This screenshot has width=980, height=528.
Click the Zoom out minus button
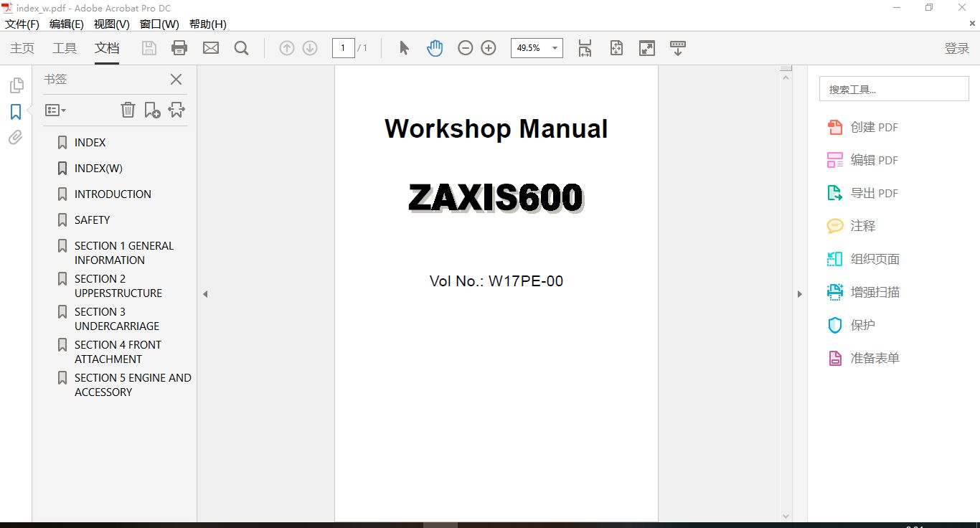[x=466, y=48]
